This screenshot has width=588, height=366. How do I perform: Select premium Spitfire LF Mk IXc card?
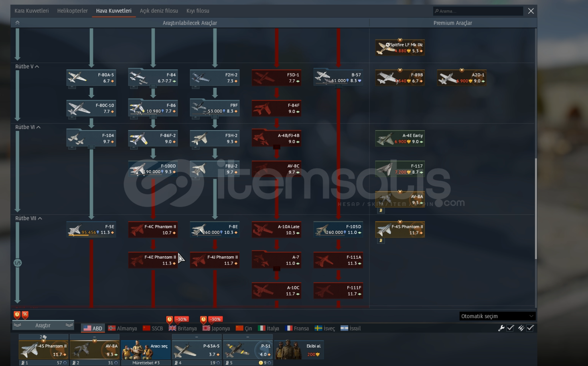point(400,47)
